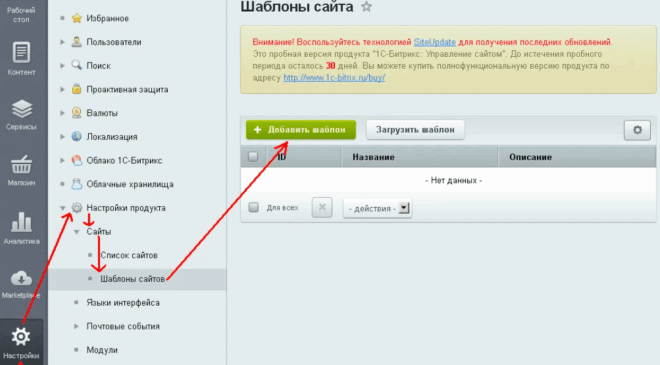Open Шаблоны сайтов item
The width and height of the screenshot is (660, 365).
pyautogui.click(x=132, y=279)
